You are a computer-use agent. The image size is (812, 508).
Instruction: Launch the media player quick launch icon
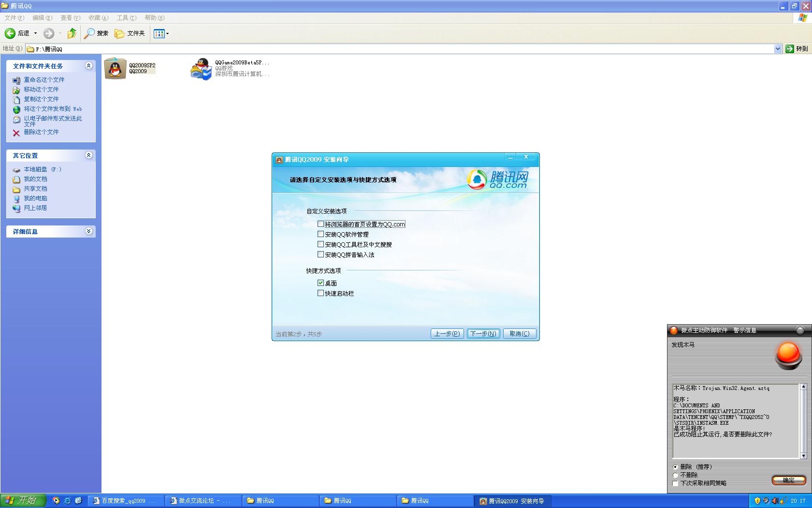56,501
